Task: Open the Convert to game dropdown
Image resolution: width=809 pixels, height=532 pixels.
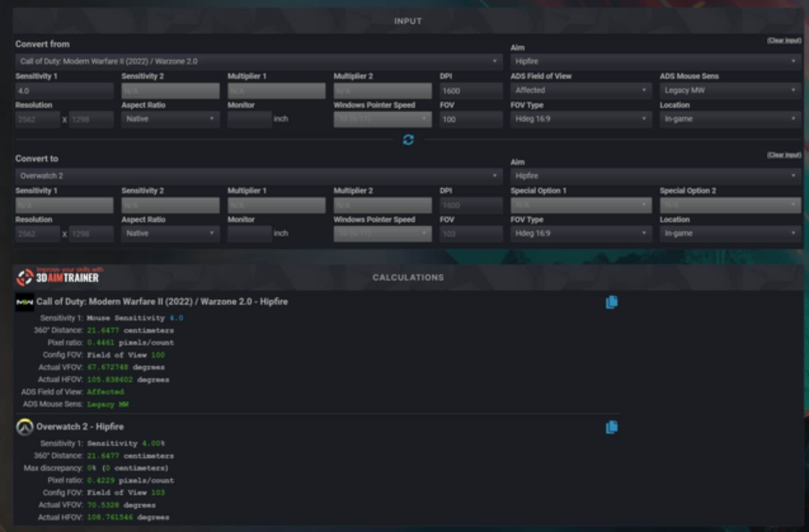Action: (x=258, y=176)
